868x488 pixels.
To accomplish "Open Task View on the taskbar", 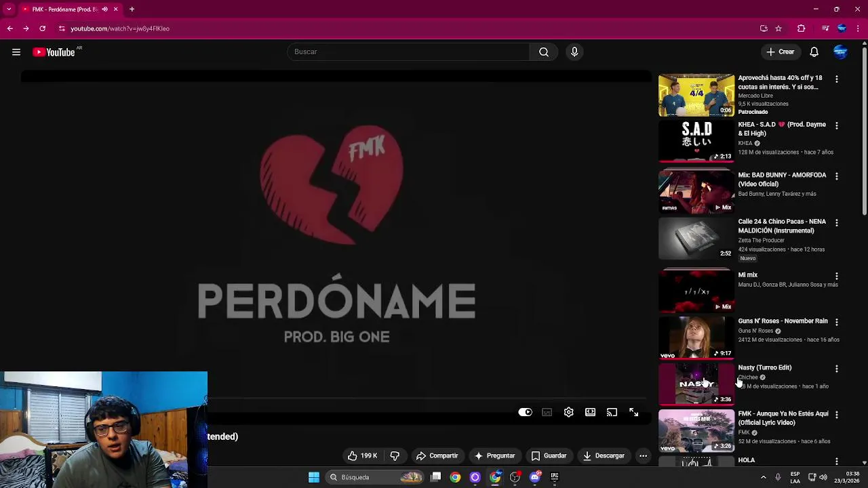I will [436, 477].
